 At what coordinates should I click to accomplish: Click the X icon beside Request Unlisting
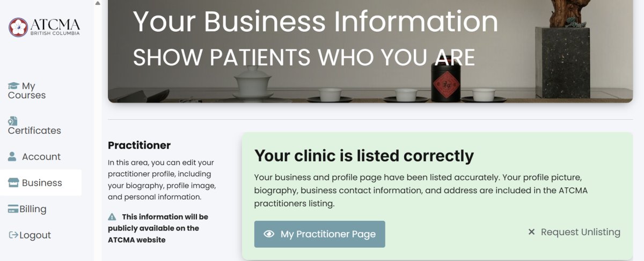(x=532, y=232)
